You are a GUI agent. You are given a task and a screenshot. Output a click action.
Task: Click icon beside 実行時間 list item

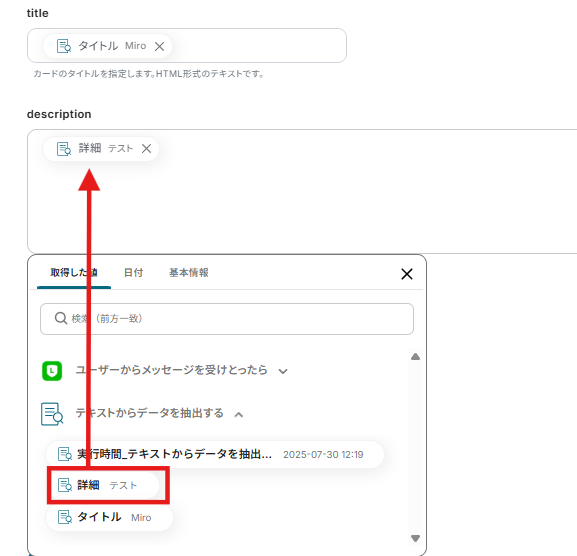[x=65, y=454]
